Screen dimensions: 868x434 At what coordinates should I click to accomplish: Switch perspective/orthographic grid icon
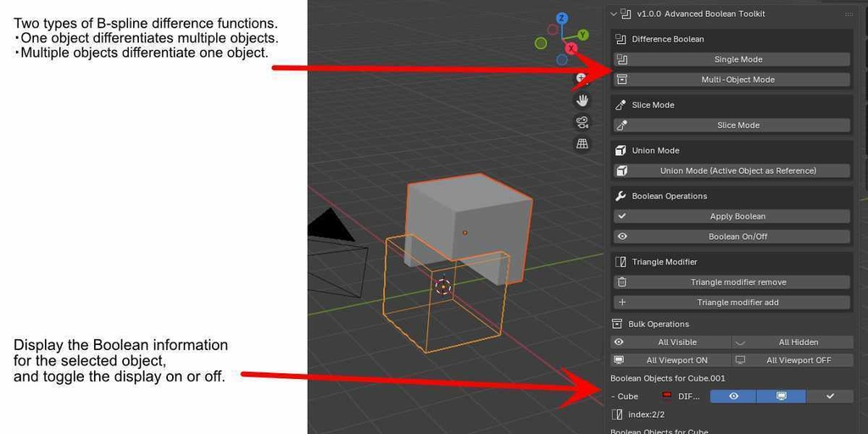pyautogui.click(x=581, y=144)
